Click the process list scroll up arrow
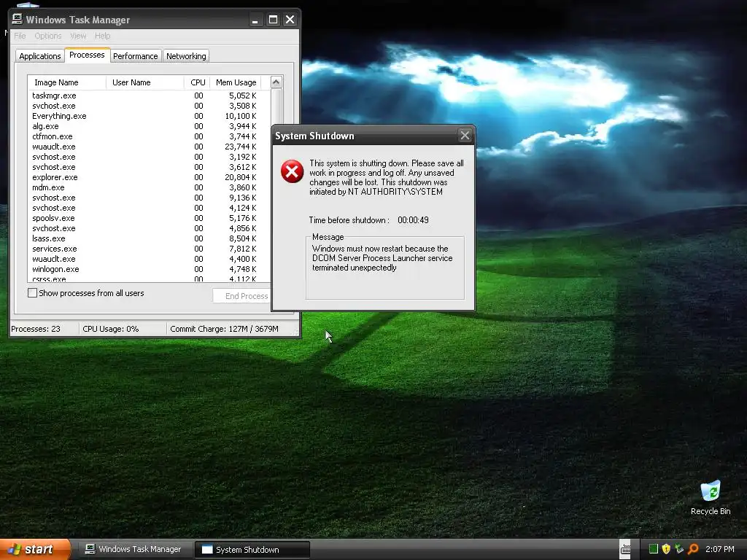Image resolution: width=747 pixels, height=560 pixels. [276, 82]
